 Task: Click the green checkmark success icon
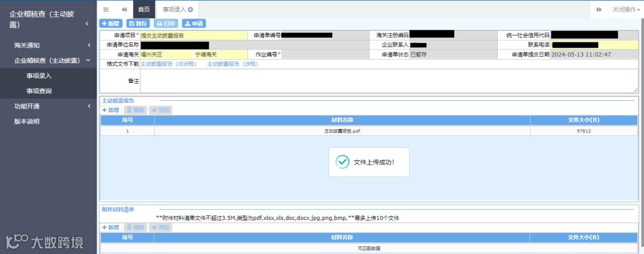tap(342, 162)
